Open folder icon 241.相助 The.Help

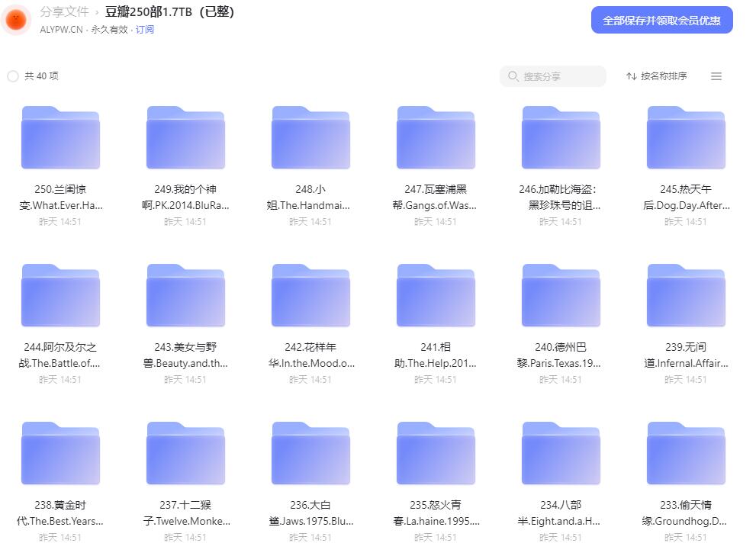click(x=436, y=295)
